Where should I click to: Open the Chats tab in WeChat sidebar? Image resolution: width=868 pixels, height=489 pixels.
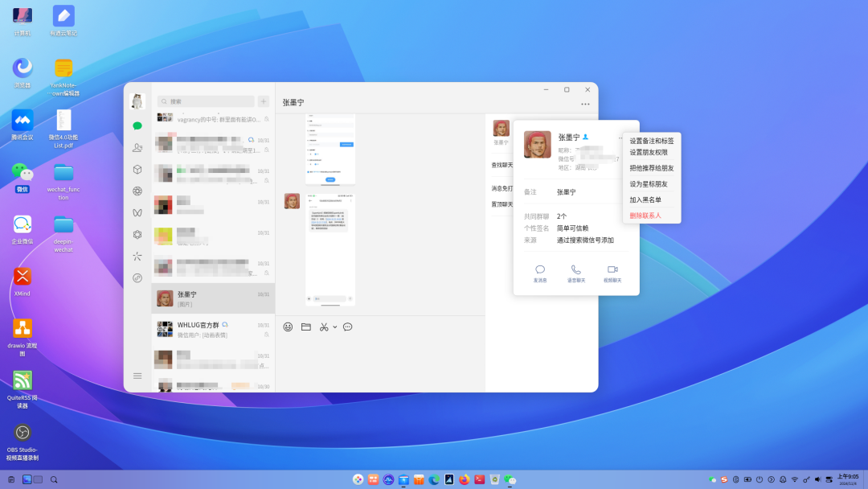137,125
